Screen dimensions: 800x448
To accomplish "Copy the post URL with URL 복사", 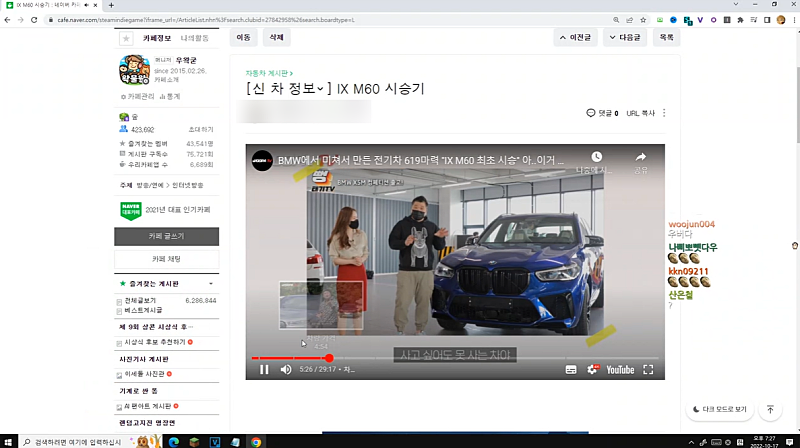I will pyautogui.click(x=640, y=113).
